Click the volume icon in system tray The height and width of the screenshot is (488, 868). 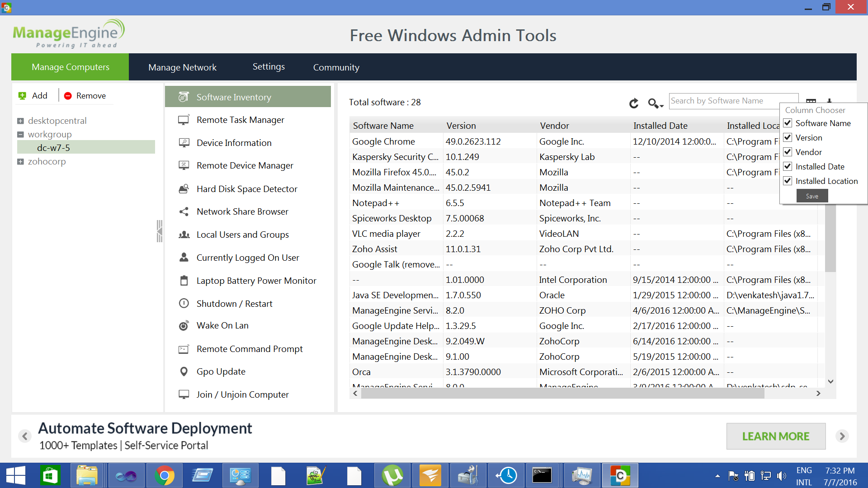781,476
